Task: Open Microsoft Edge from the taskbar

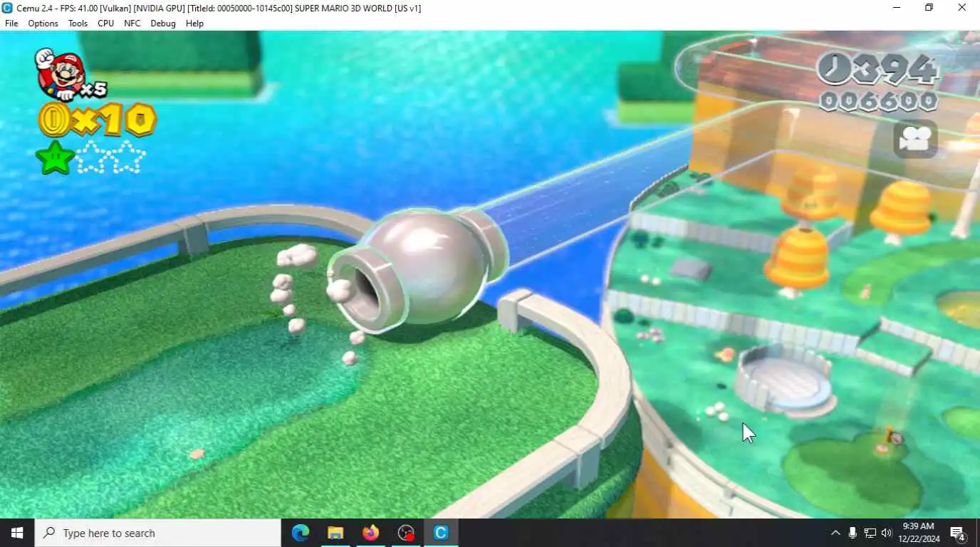Action: click(x=301, y=533)
